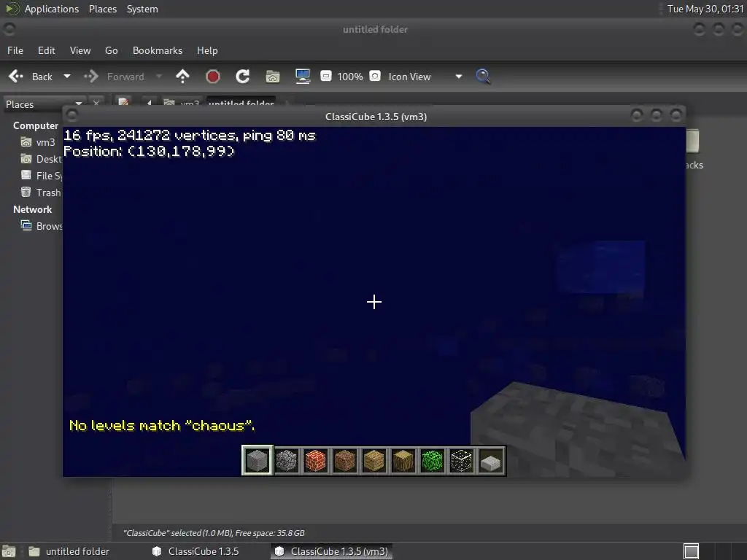This screenshot has width=747, height=560.
Task: Click the untitled folder path bar button
Action: click(241, 102)
